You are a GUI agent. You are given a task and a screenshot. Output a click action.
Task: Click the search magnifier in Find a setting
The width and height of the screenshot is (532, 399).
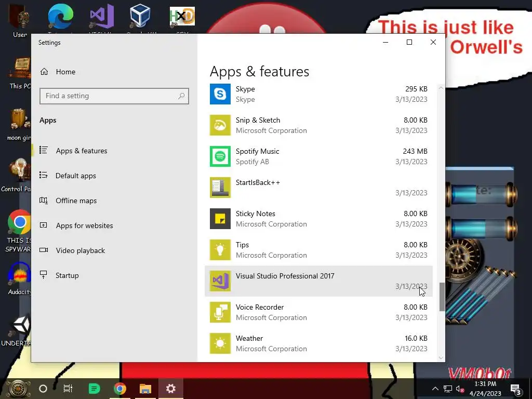pos(181,96)
